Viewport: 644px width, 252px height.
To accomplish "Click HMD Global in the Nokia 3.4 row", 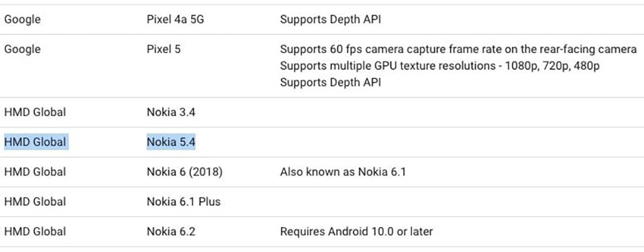I will click(35, 112).
